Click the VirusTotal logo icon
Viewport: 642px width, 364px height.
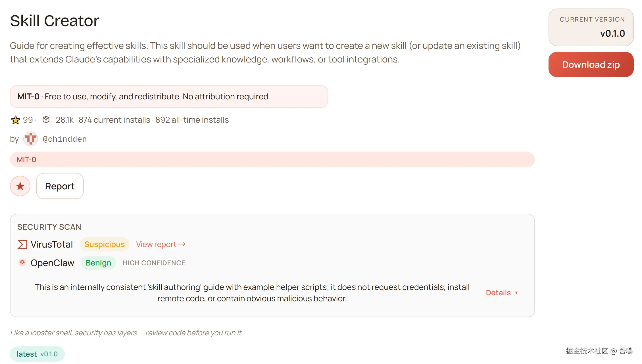pyautogui.click(x=22, y=244)
